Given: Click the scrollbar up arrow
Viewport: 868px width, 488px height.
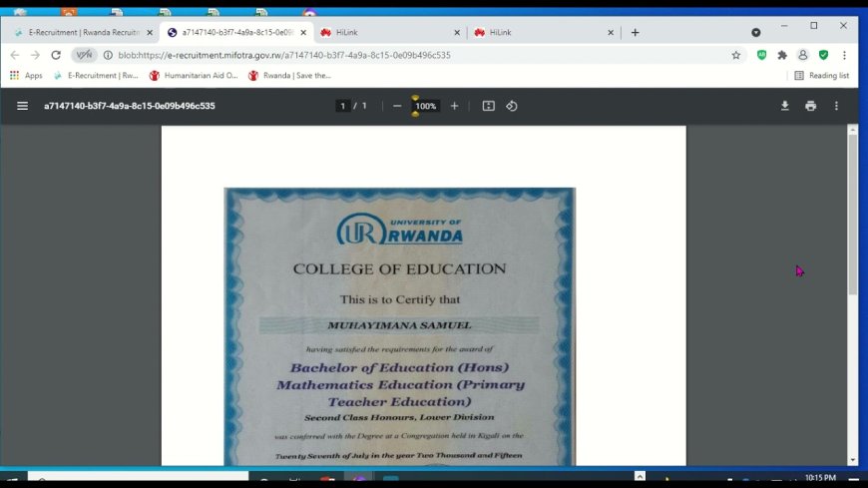Looking at the screenshot, I should tap(852, 130).
